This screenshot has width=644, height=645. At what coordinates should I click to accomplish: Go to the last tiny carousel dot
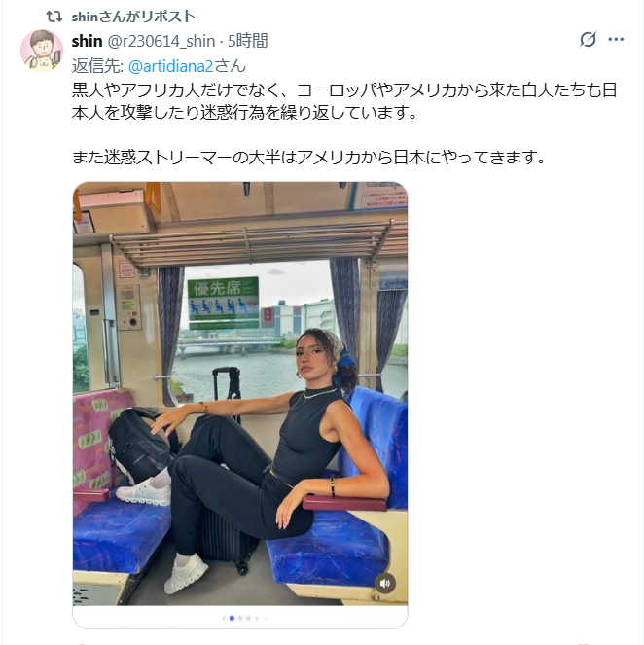tap(266, 619)
